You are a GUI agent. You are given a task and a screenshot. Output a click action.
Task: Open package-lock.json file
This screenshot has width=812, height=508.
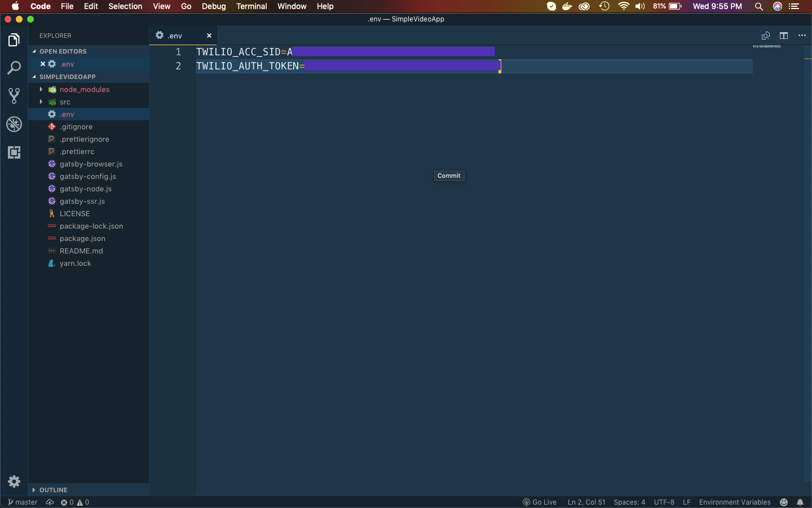pos(89,226)
